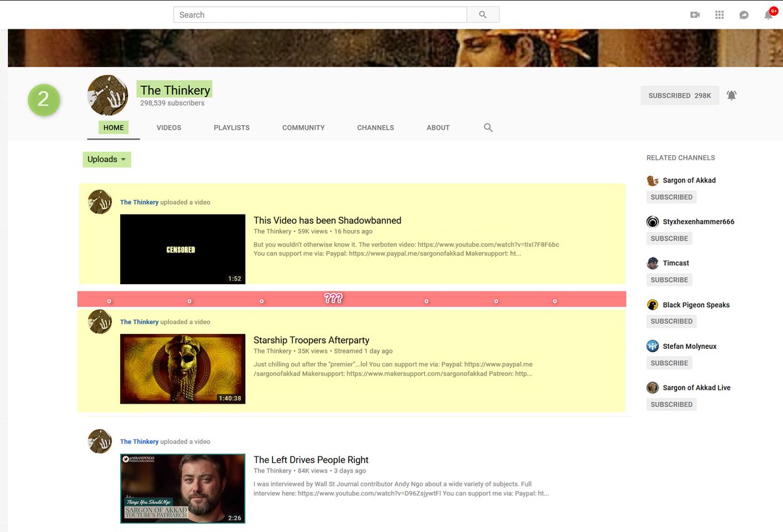783x532 pixels.
Task: Open the ABOUT tab
Action: pos(438,128)
